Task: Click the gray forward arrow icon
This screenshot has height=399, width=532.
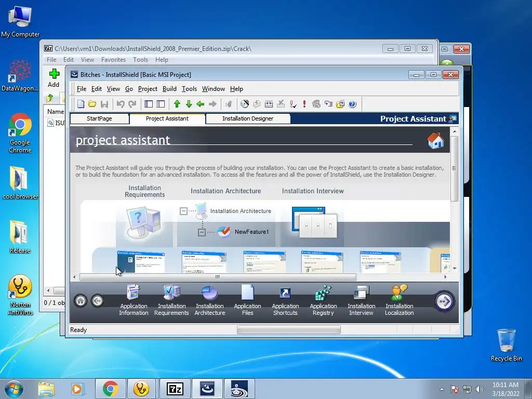Action: pos(212,104)
